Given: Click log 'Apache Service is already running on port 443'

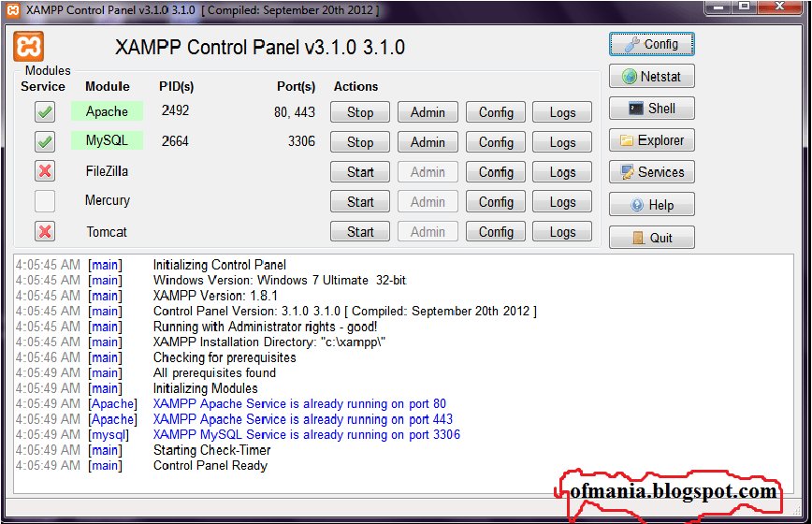Looking at the screenshot, I should click(303, 419).
